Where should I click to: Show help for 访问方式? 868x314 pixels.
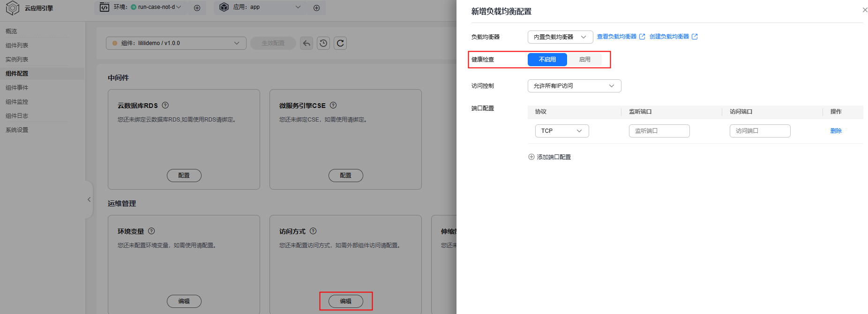click(x=313, y=231)
